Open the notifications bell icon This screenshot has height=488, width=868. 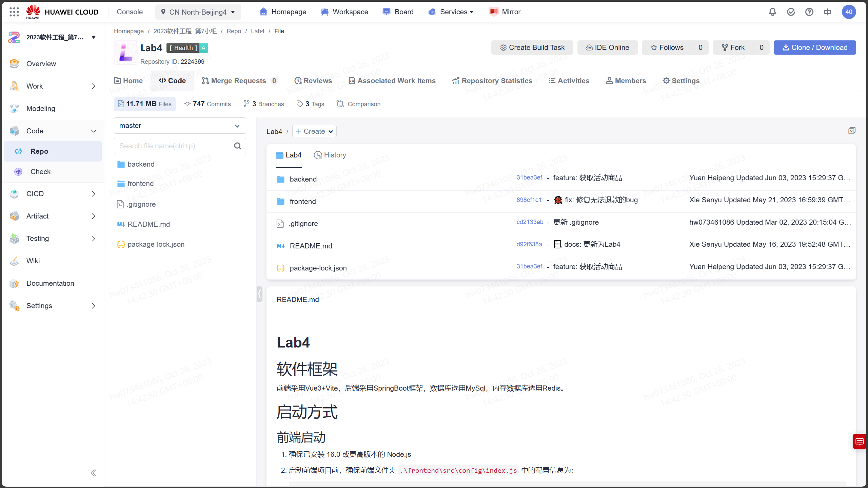tap(772, 12)
